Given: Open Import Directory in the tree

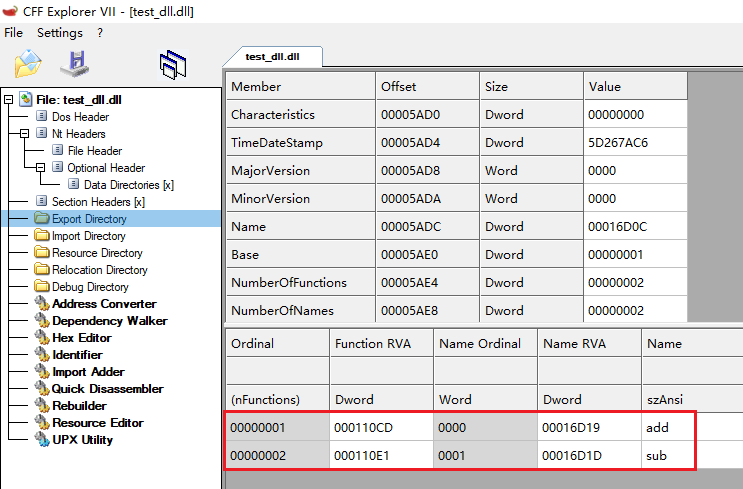Looking at the screenshot, I should [89, 236].
